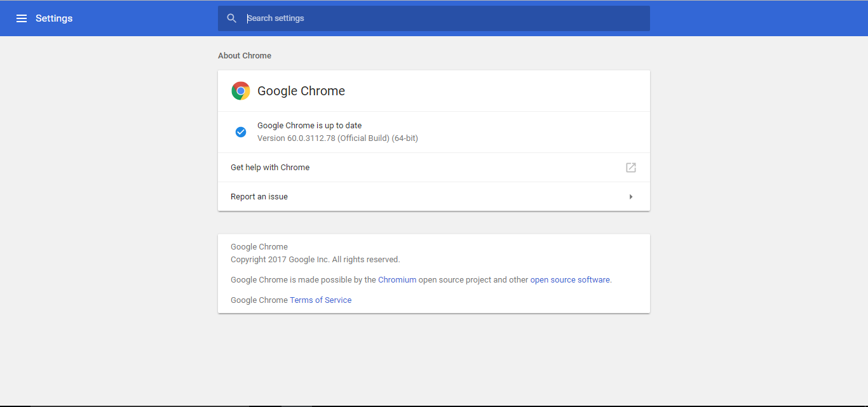Click the Google Chrome logo icon
The image size is (868, 407).
241,91
